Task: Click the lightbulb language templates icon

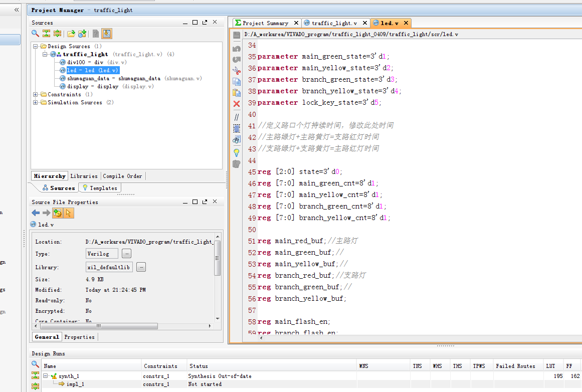Action: point(237,152)
